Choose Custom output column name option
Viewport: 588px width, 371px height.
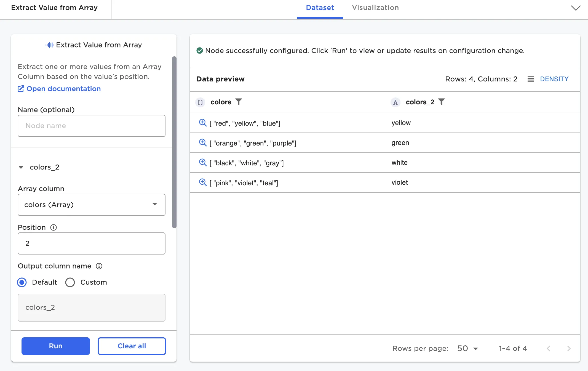[70, 282]
